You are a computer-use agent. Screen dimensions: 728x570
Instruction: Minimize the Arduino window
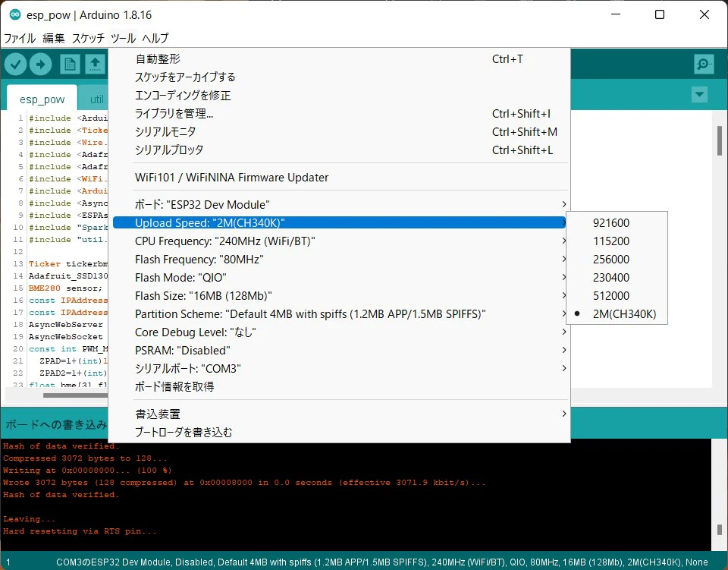616,14
